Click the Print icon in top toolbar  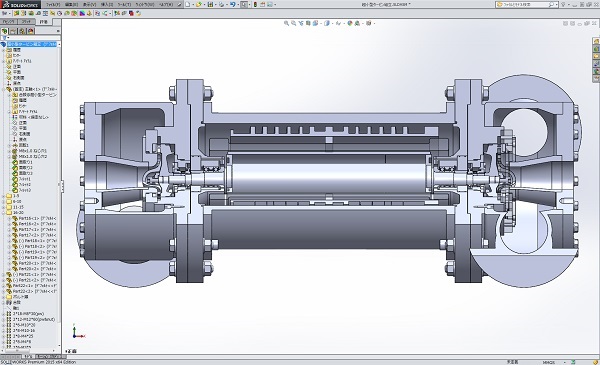click(221, 5)
